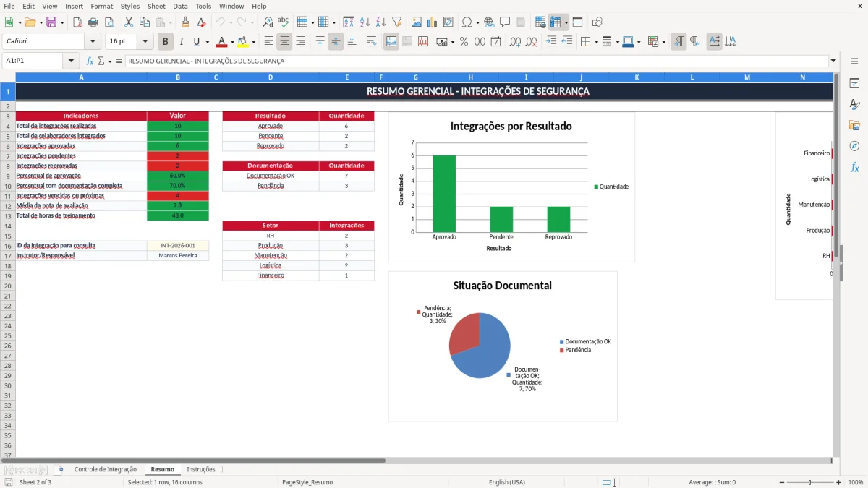Click the Copy icon

coord(145,22)
